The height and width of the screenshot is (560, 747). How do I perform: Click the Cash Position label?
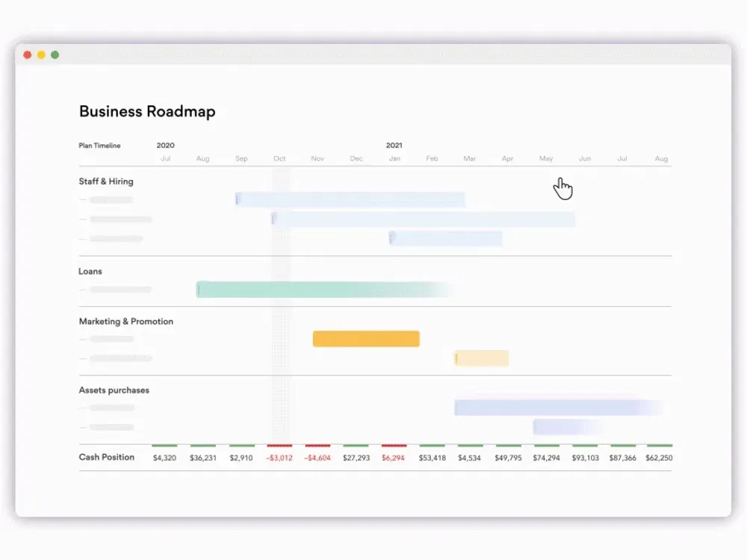[107, 457]
